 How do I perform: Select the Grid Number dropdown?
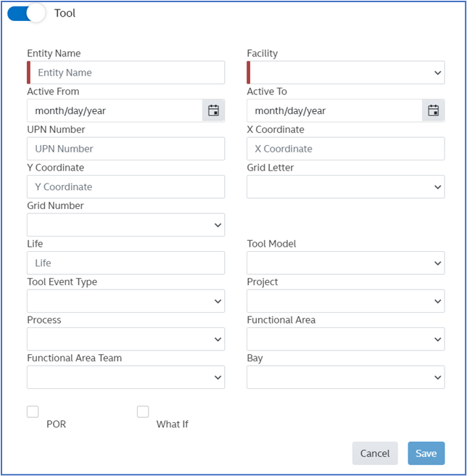(125, 225)
